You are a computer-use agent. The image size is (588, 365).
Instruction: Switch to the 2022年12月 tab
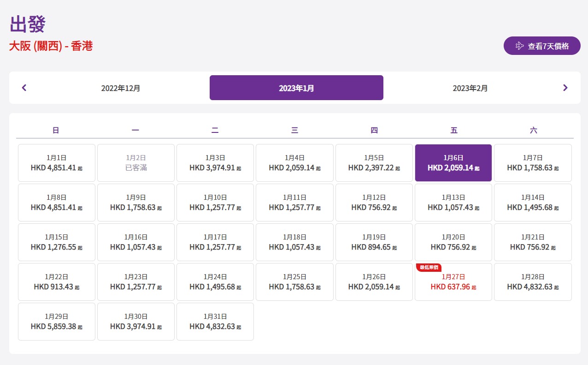pos(121,88)
